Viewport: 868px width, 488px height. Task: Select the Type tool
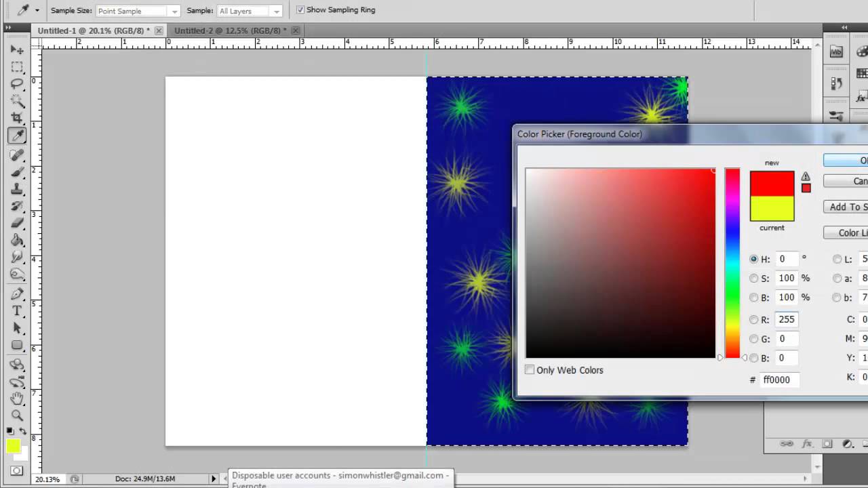(17, 311)
